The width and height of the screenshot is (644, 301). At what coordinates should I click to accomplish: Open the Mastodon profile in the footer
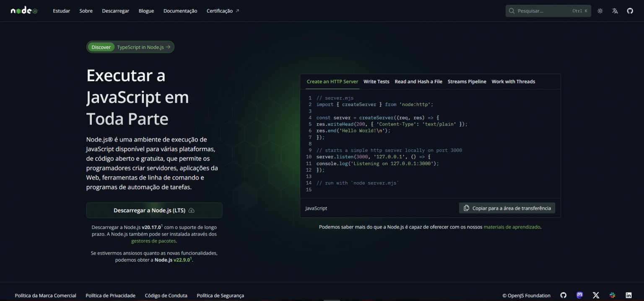[579, 295]
